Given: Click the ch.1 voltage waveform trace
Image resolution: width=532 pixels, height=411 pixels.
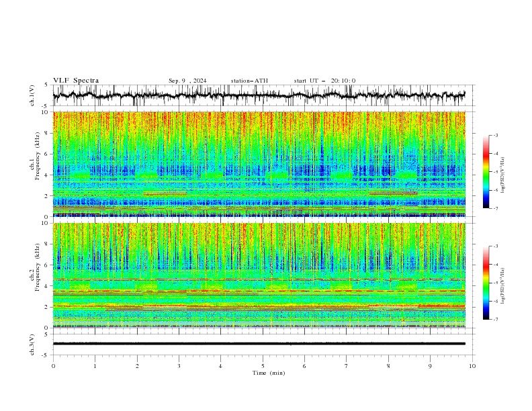Looking at the screenshot, I should pos(259,95).
